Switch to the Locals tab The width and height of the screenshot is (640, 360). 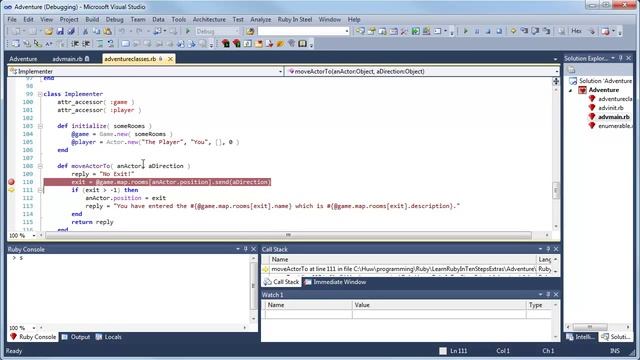[x=109, y=337]
